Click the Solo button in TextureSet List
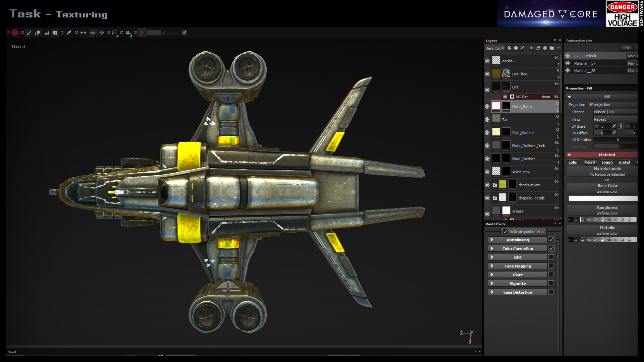Screen dimensions: 644x362 (626, 48)
